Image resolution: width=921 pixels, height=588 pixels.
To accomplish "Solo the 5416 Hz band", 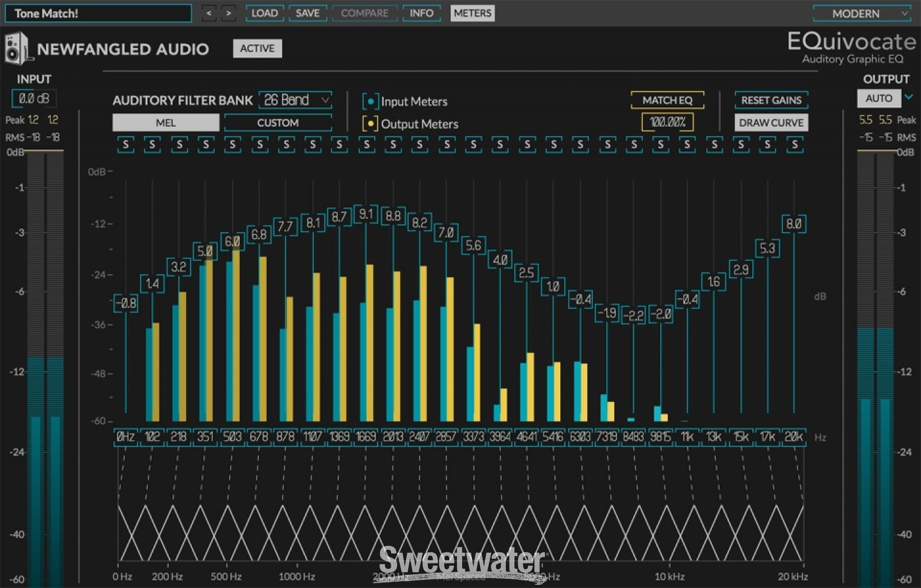I will (x=554, y=145).
